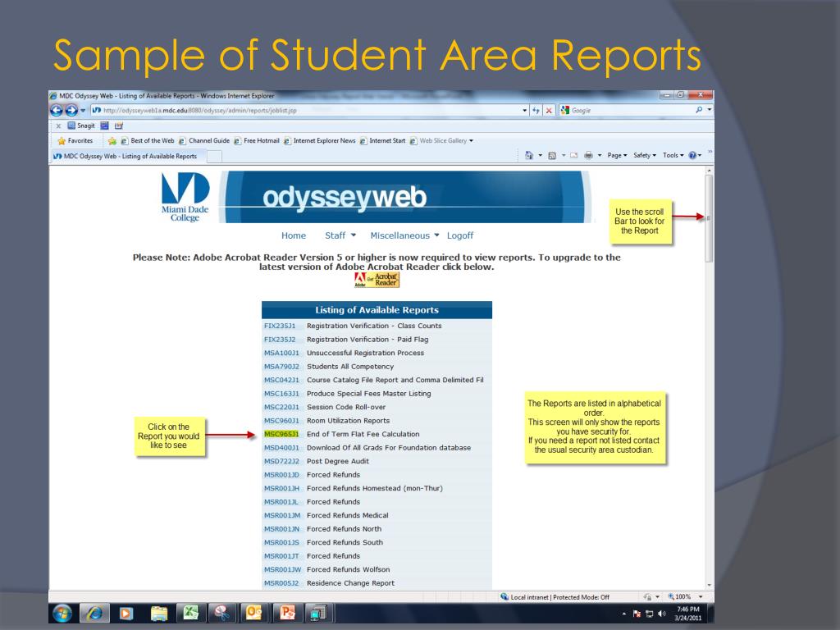Expand the address bar history dropdown arrow
Viewport: 840px width, 630px height.
524,111
